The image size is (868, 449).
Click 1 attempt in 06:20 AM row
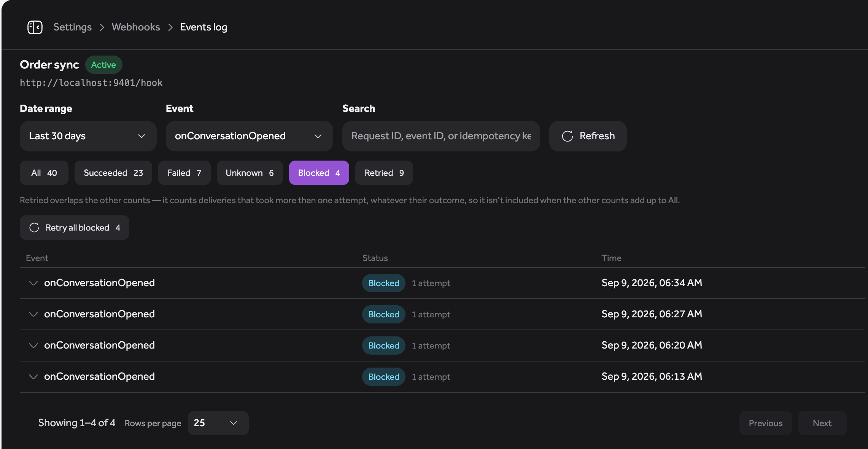[431, 346]
